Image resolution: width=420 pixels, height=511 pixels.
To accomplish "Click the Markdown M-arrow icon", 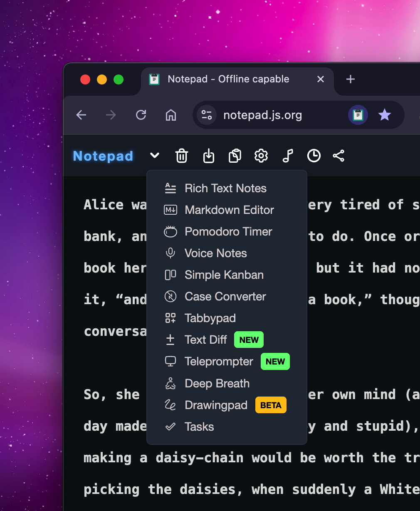I will coord(170,210).
